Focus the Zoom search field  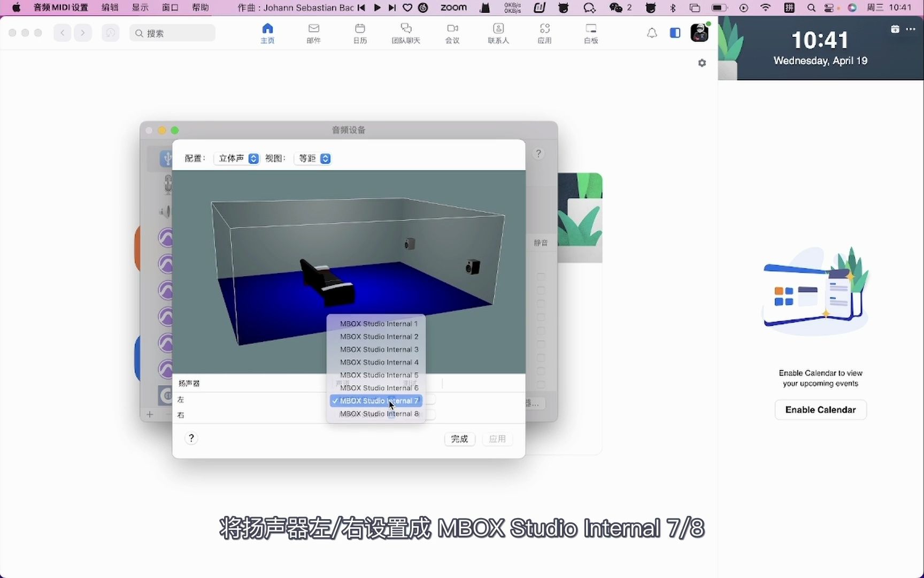pos(172,33)
